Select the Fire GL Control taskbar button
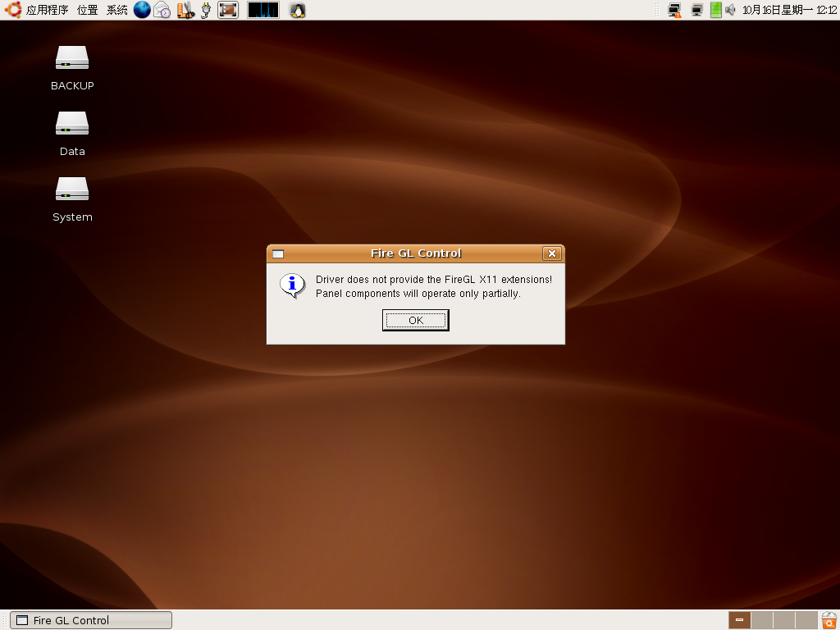 click(91, 620)
